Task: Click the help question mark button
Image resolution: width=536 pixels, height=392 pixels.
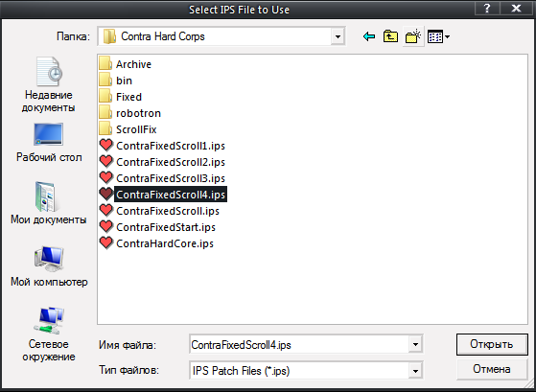Action: tap(487, 9)
